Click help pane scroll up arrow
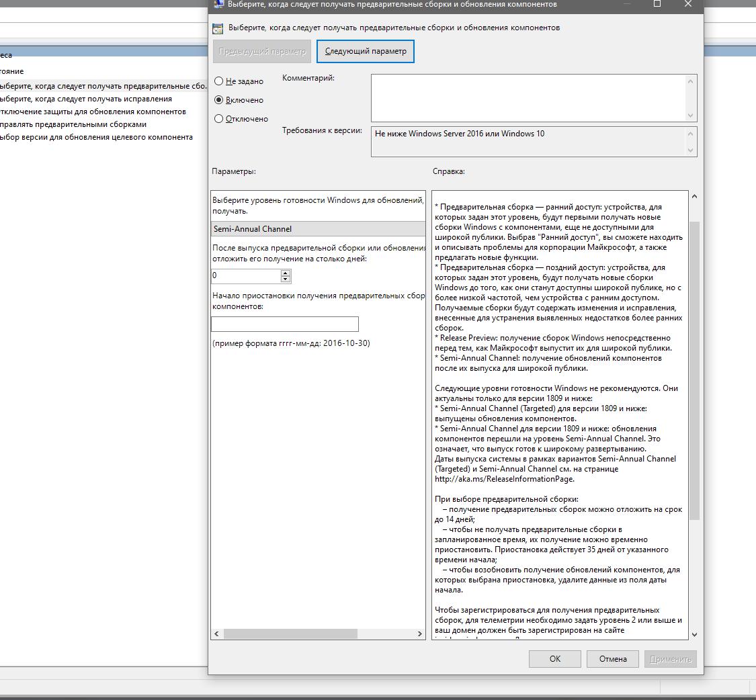The image size is (756, 700). point(694,196)
